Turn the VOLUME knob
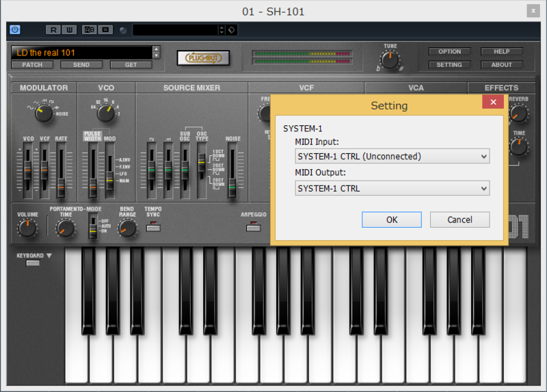 (x=27, y=228)
